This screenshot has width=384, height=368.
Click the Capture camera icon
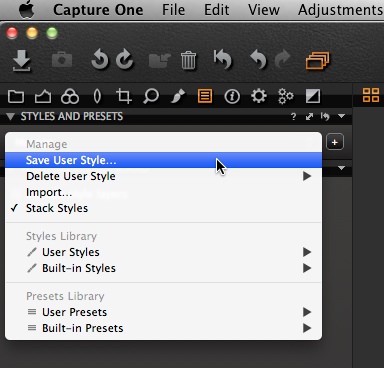pos(62,60)
